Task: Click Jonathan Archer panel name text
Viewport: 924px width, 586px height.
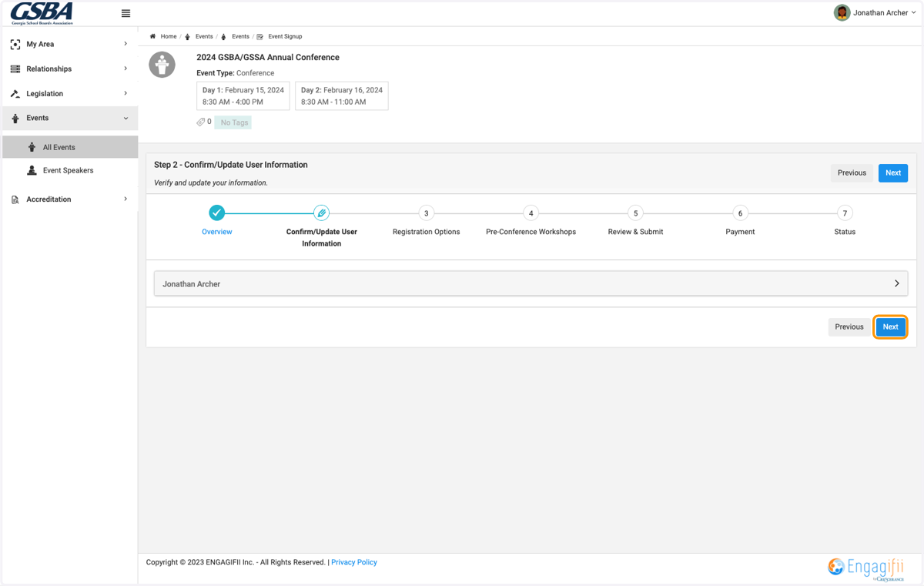Action: tap(192, 284)
